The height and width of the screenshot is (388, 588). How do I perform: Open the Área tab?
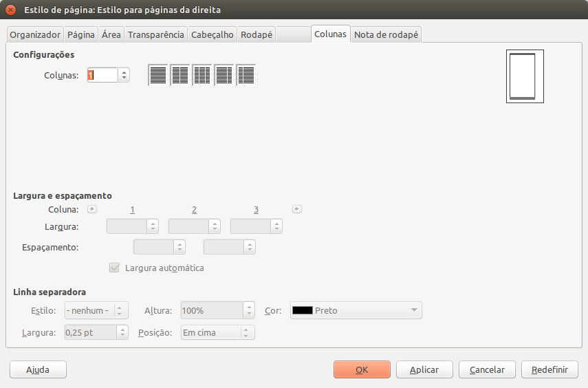(111, 34)
